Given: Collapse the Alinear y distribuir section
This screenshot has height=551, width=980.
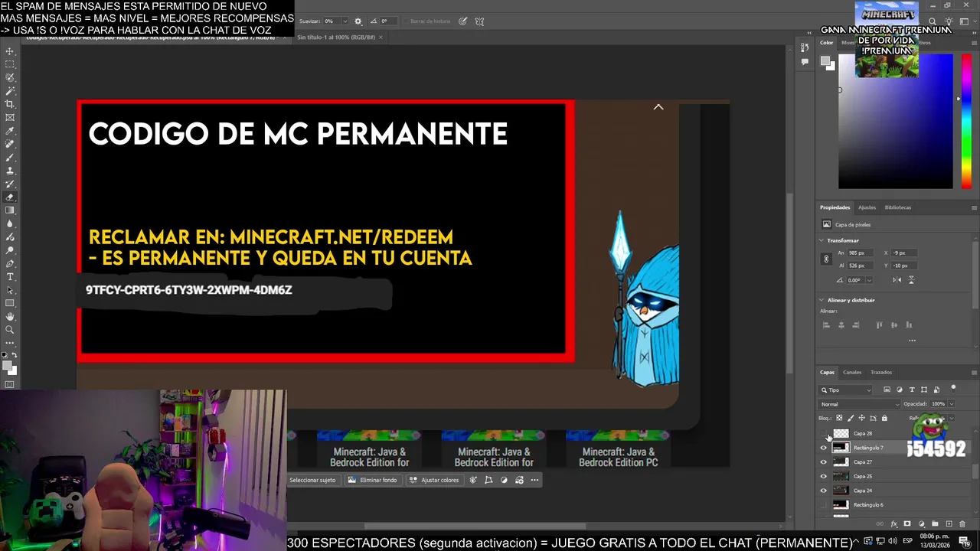Looking at the screenshot, I should click(x=822, y=300).
